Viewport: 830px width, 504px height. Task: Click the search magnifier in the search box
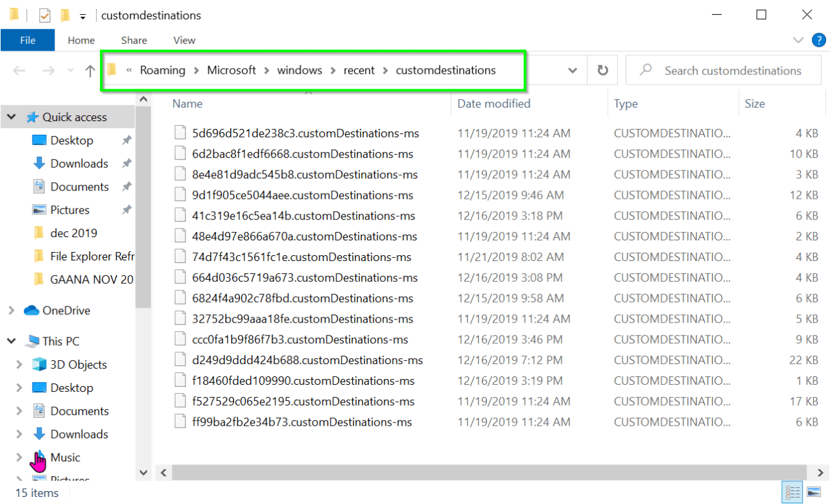pyautogui.click(x=646, y=70)
